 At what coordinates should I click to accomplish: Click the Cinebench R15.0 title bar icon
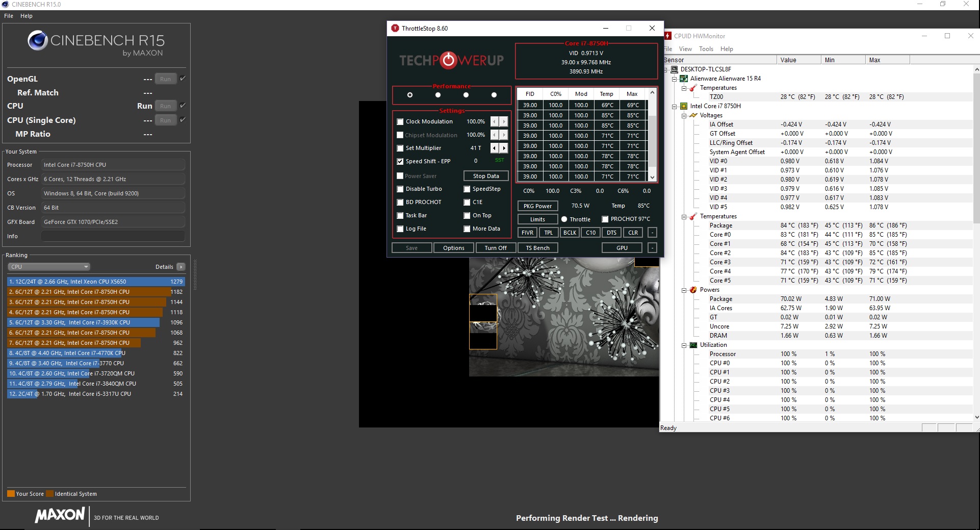pos(6,4)
